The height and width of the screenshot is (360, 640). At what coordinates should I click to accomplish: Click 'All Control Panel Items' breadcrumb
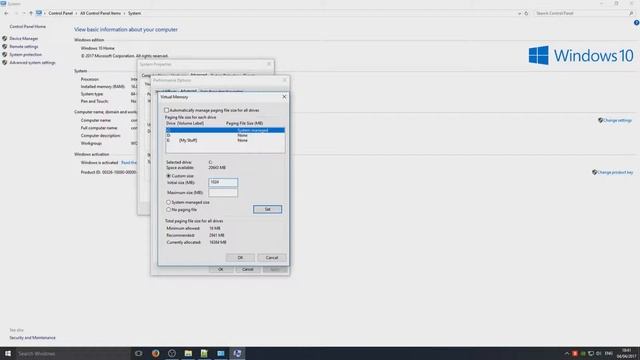pos(100,13)
